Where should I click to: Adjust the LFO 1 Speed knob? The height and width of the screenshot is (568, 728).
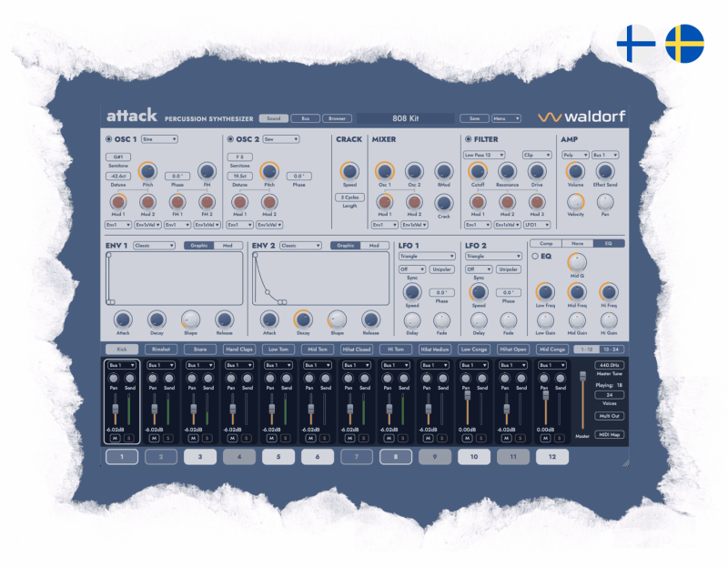pos(411,293)
